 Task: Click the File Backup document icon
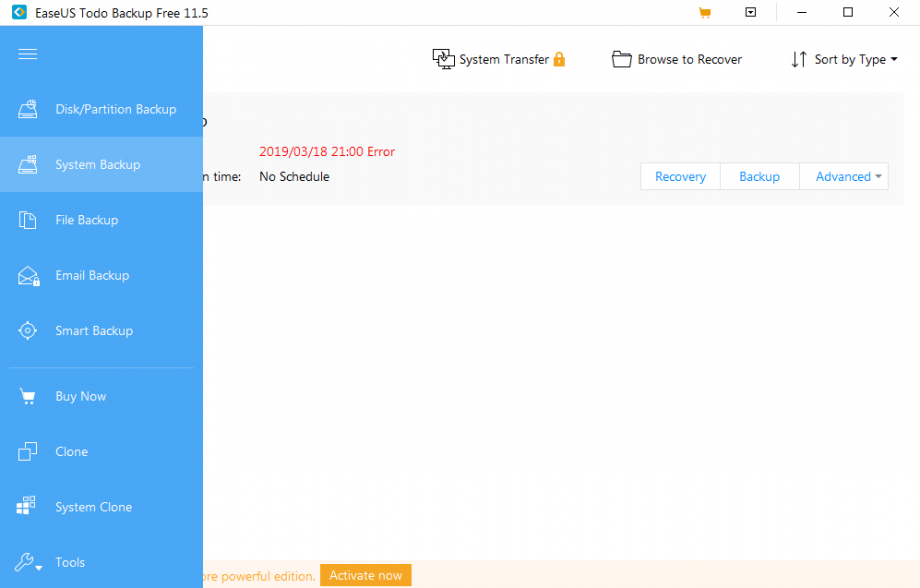[28, 220]
